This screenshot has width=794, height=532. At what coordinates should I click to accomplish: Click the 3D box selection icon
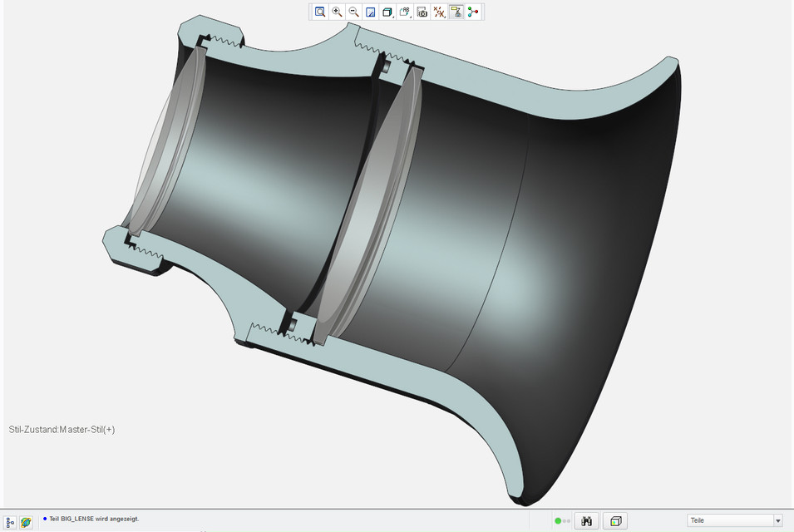tap(615, 521)
